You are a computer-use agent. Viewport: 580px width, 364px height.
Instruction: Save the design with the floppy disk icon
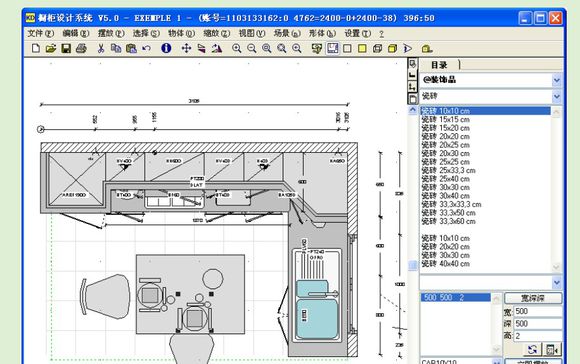tap(66, 48)
